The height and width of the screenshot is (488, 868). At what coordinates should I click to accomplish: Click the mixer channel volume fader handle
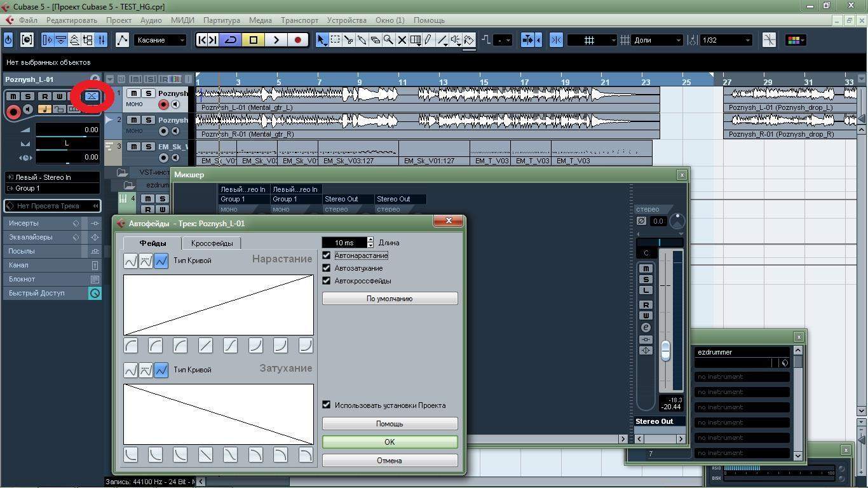coord(665,350)
